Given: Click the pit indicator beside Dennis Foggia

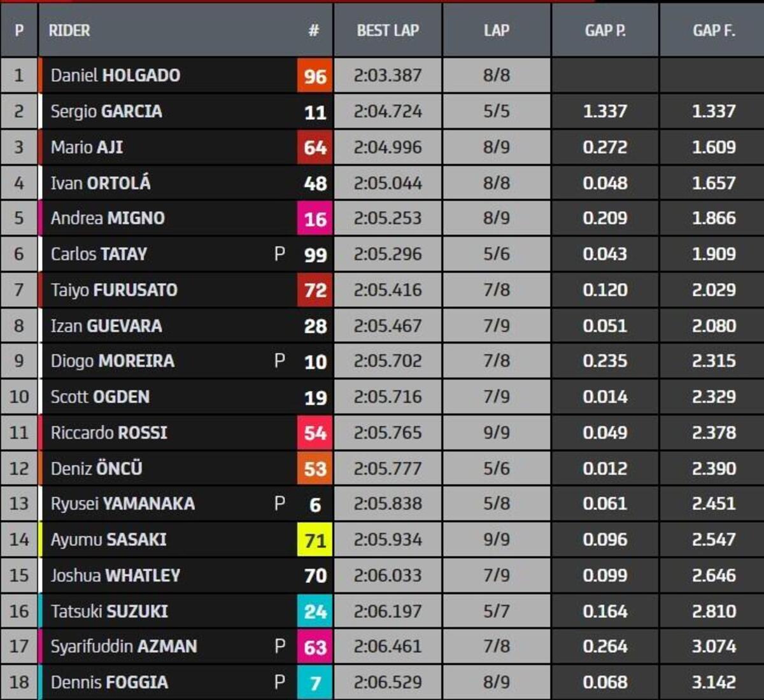Looking at the screenshot, I should (279, 682).
